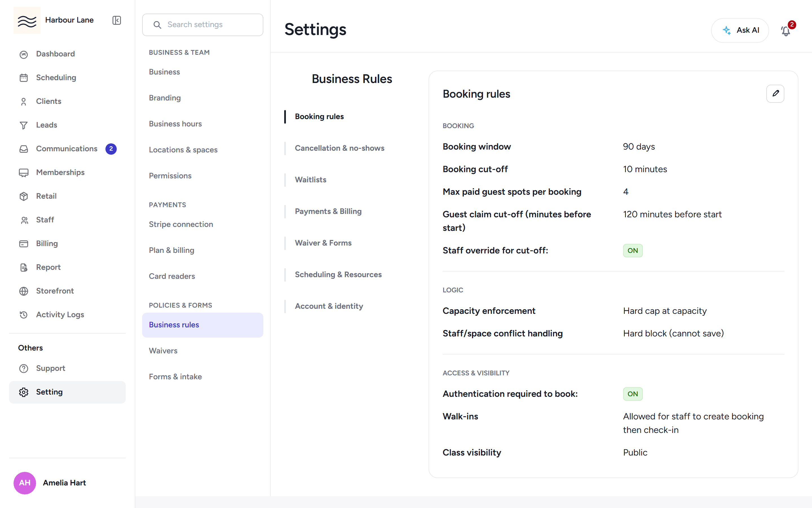Select Card readers settings item
The image size is (812, 508).
coord(203,276)
